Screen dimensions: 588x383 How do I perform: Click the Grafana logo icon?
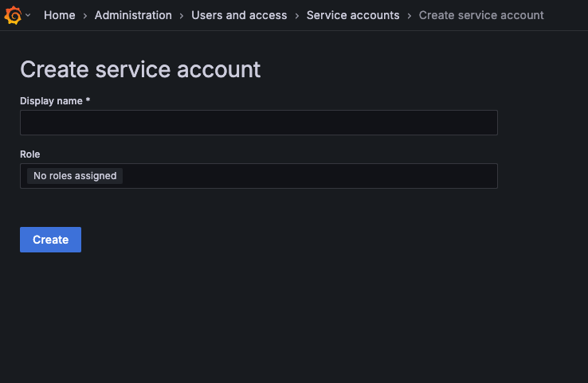13,15
